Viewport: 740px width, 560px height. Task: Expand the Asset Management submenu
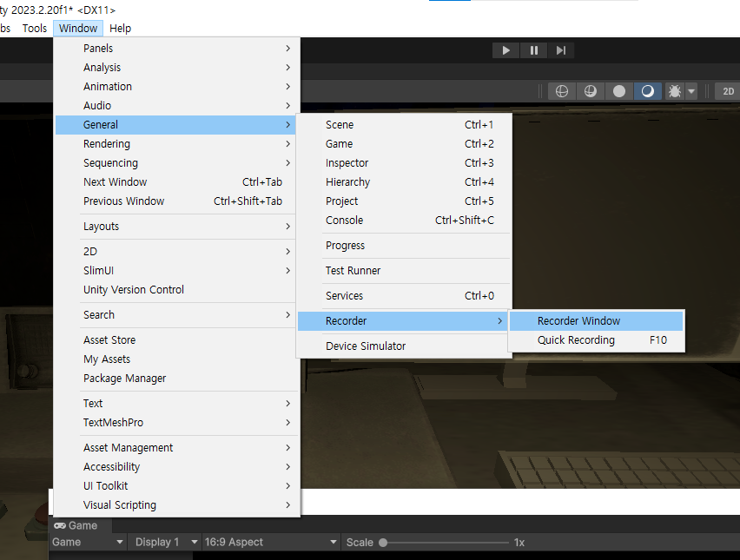coord(177,448)
